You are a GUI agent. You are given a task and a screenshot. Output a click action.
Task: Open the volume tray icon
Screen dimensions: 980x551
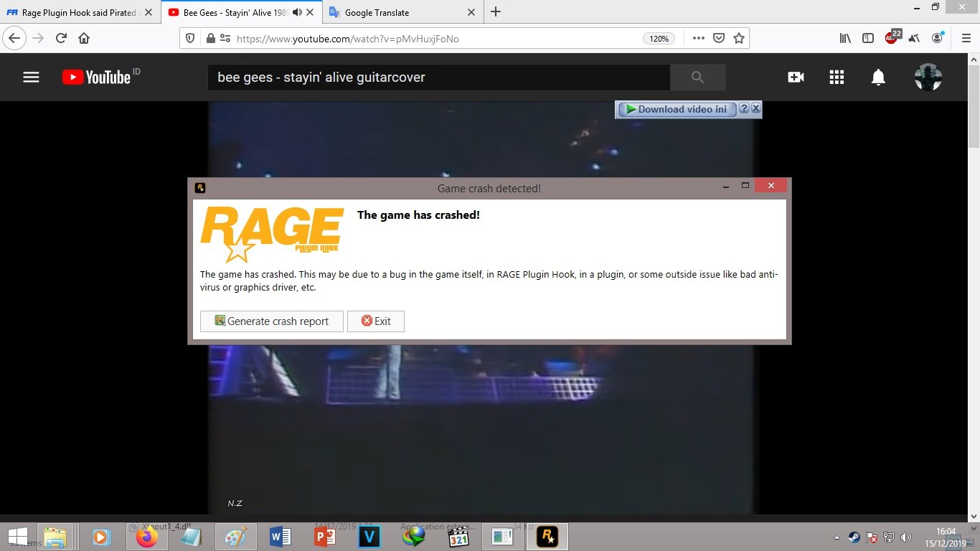907,537
